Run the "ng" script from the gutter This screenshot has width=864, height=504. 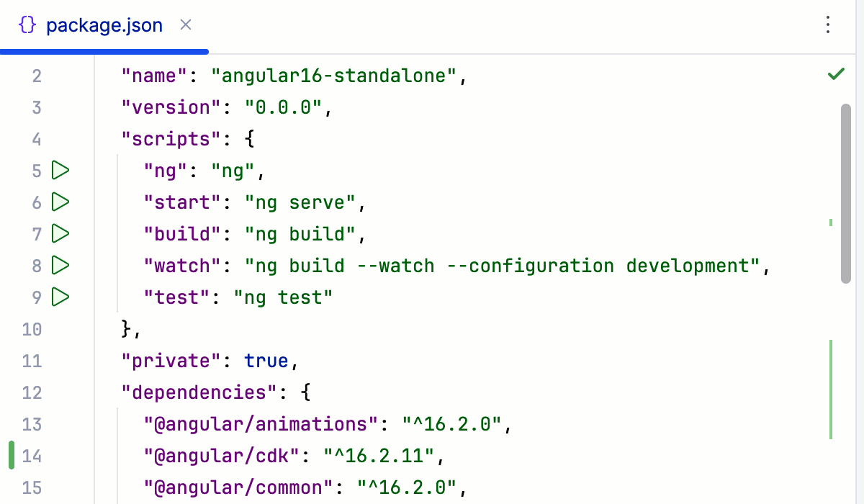tap(60, 171)
